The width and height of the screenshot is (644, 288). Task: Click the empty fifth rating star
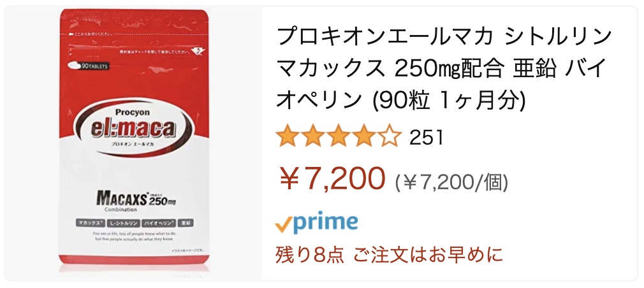pos(389,137)
